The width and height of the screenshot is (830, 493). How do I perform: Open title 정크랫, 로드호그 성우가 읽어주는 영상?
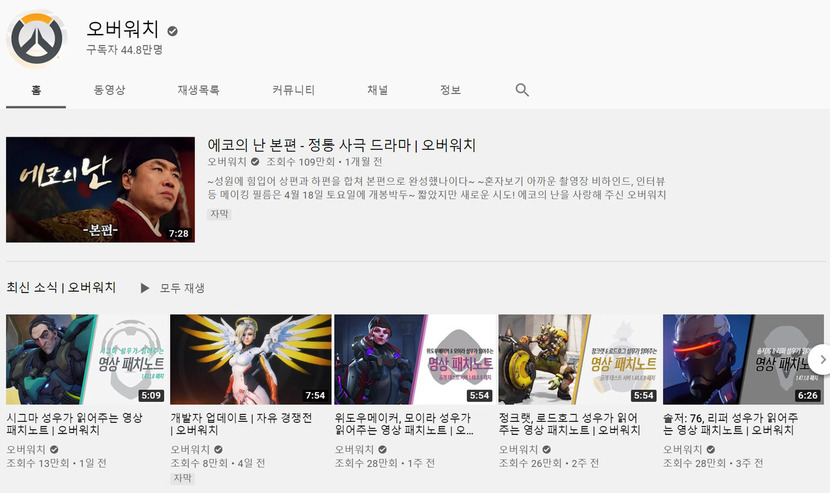tap(569, 424)
